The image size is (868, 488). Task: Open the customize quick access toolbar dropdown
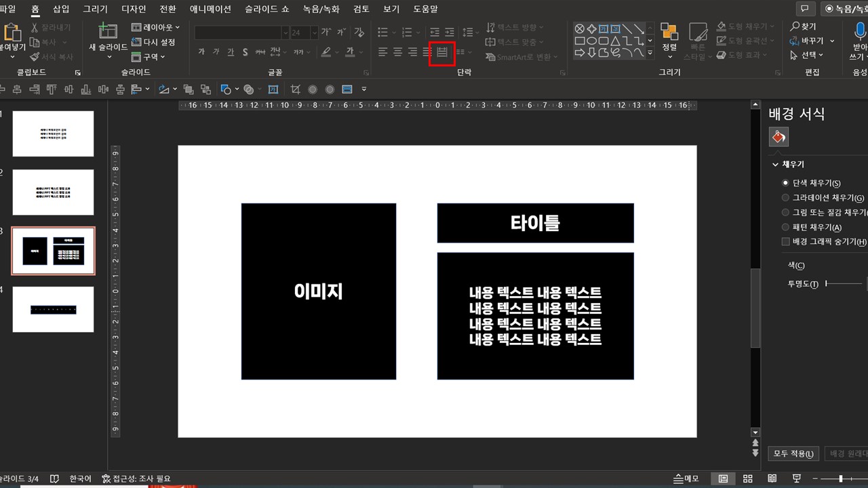[x=364, y=89]
